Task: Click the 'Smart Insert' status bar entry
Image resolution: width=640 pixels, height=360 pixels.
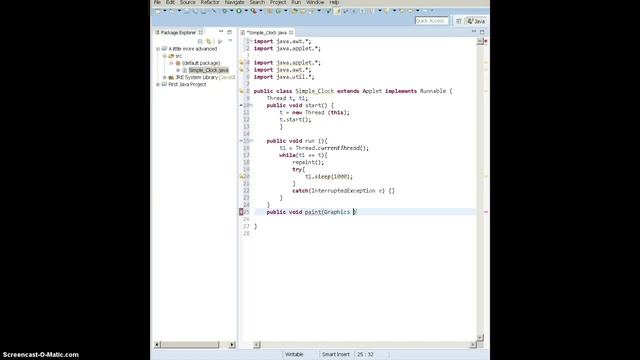Action: (336, 354)
